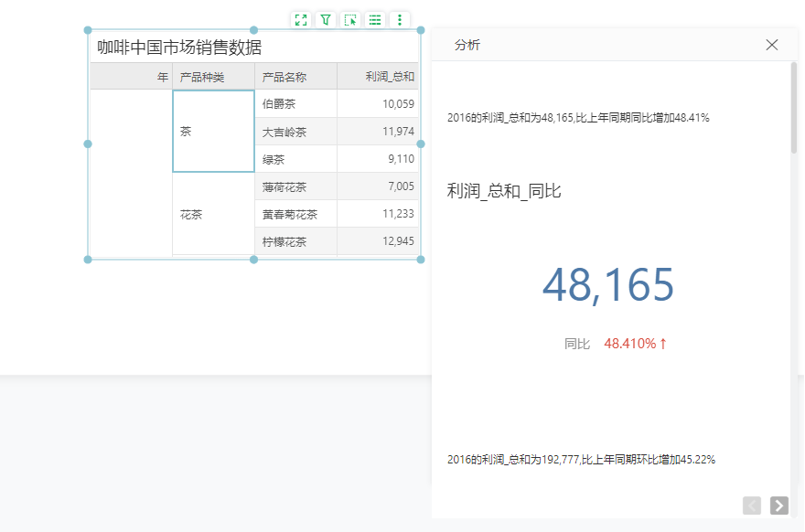Click the 分析 panel scrollbar
Viewport: 805px width, 532px height.
click(794, 108)
